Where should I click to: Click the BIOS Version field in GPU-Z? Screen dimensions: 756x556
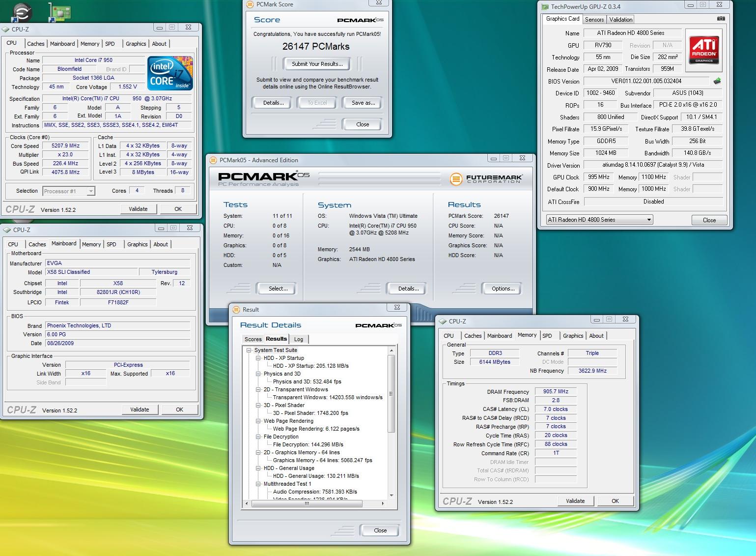point(646,82)
